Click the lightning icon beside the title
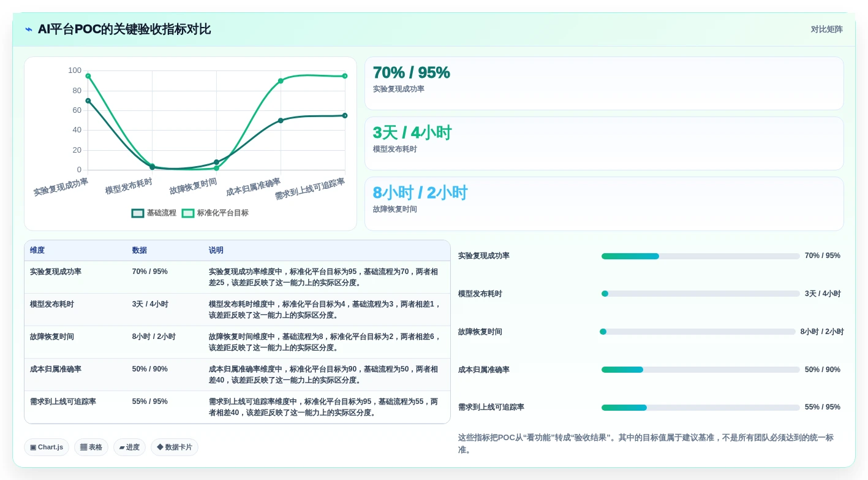The image size is (868, 480). pyautogui.click(x=29, y=29)
